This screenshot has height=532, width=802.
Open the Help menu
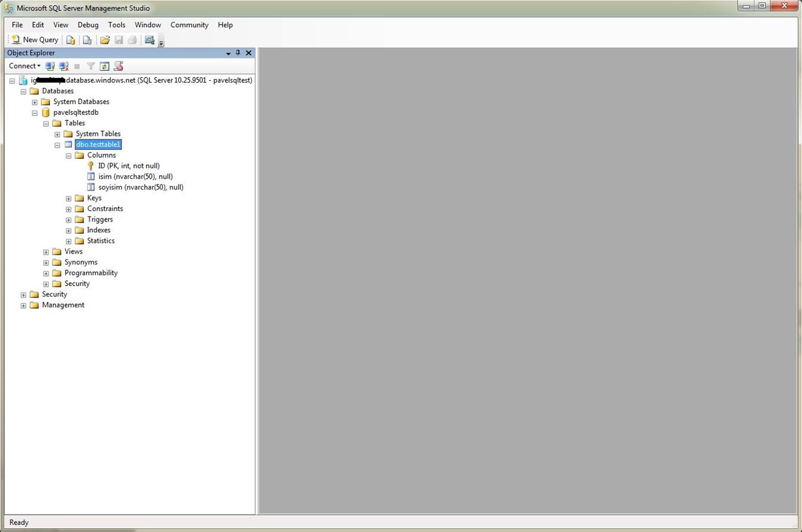tap(225, 25)
